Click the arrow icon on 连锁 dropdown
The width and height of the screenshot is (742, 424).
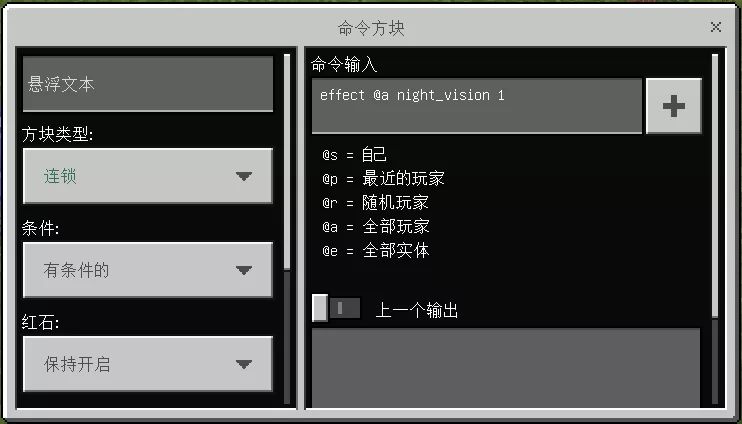point(244,177)
